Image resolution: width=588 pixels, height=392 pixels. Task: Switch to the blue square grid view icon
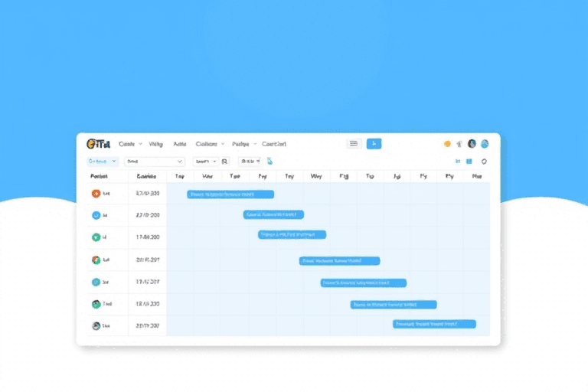coord(469,162)
